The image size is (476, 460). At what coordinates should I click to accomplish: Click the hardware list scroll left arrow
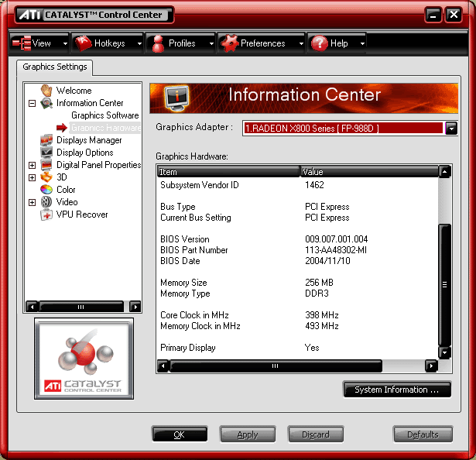(x=163, y=366)
